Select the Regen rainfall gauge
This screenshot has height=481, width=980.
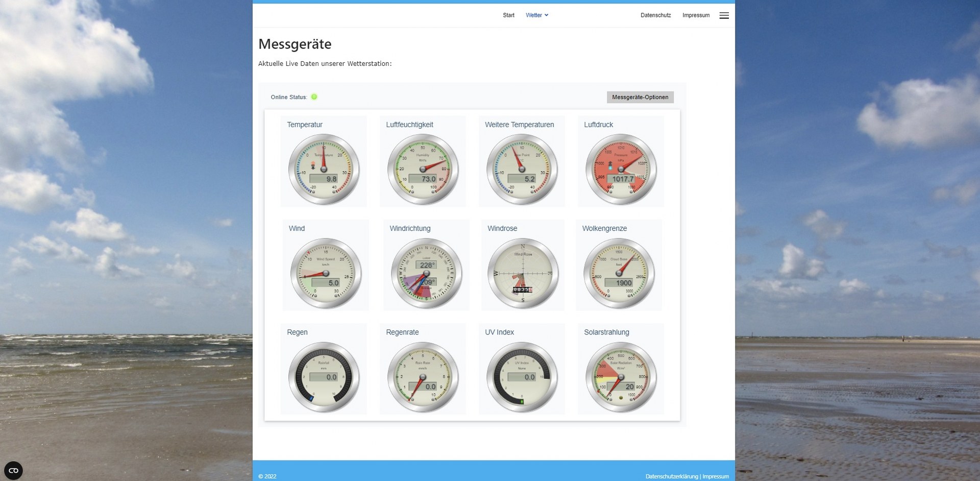324,377
